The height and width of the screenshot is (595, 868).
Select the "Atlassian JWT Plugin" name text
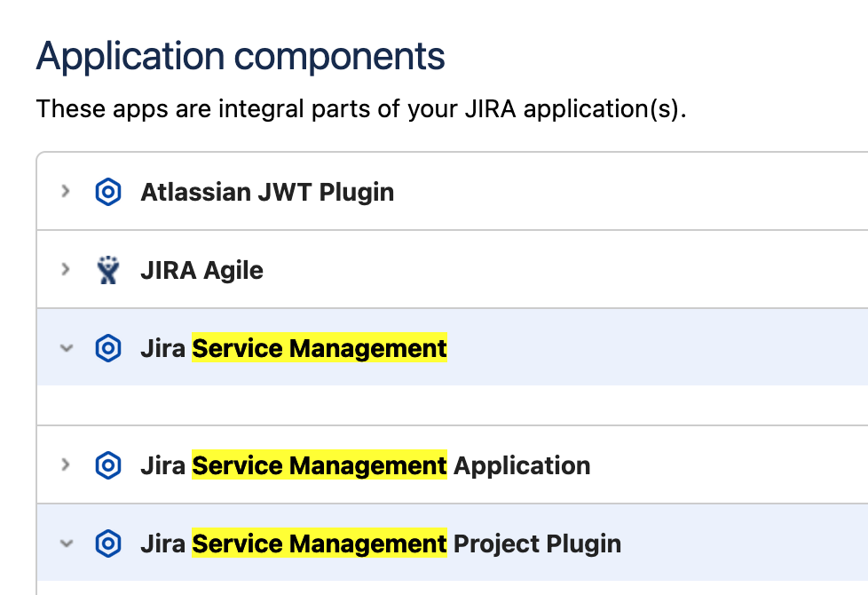point(267,192)
